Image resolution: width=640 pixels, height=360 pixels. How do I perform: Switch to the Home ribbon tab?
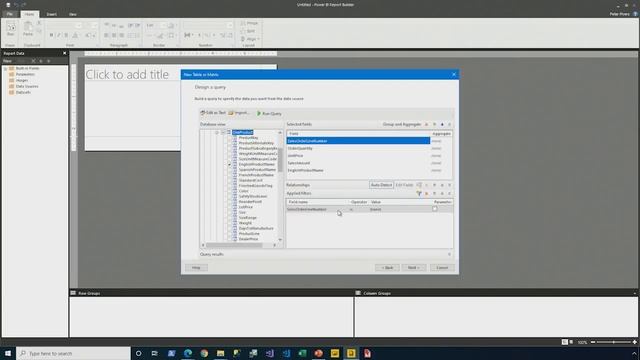[29, 14]
